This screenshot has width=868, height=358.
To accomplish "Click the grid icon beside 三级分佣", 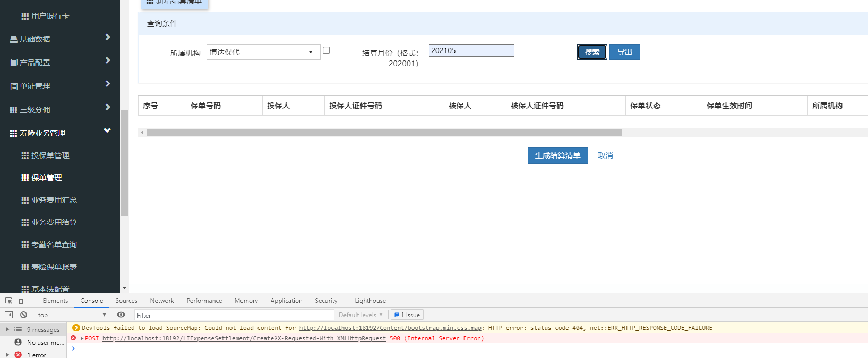I will (14, 110).
